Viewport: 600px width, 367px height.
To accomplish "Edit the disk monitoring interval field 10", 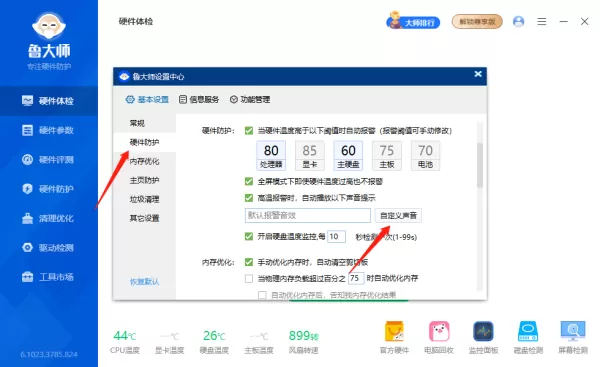I will [336, 237].
